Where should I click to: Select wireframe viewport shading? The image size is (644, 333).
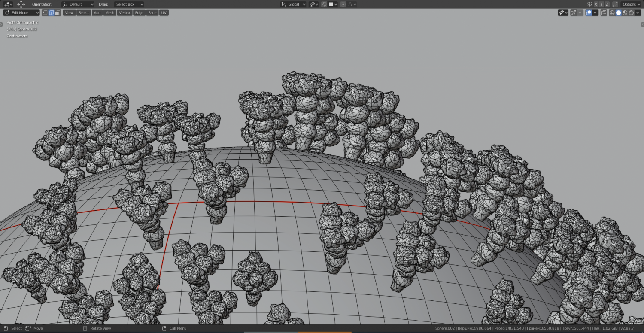[x=612, y=13]
